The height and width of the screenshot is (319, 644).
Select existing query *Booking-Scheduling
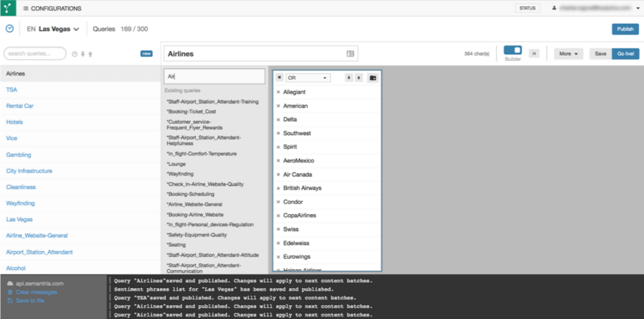[190, 194]
